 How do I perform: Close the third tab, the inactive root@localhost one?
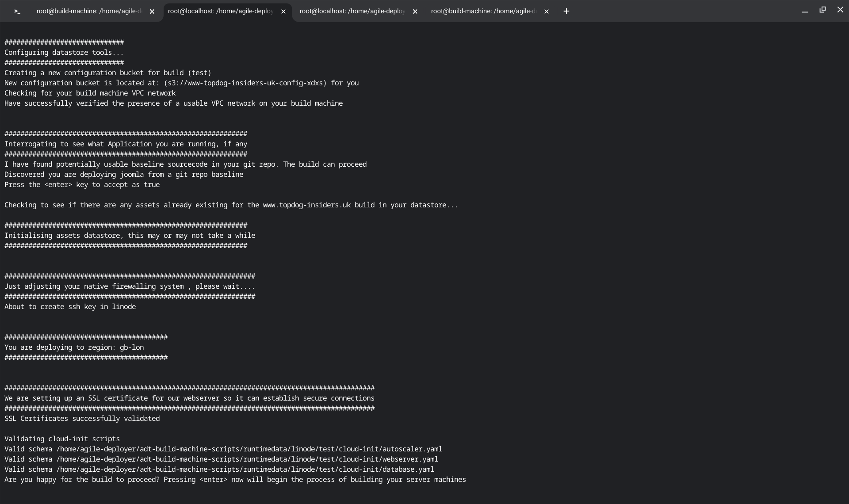415,12
